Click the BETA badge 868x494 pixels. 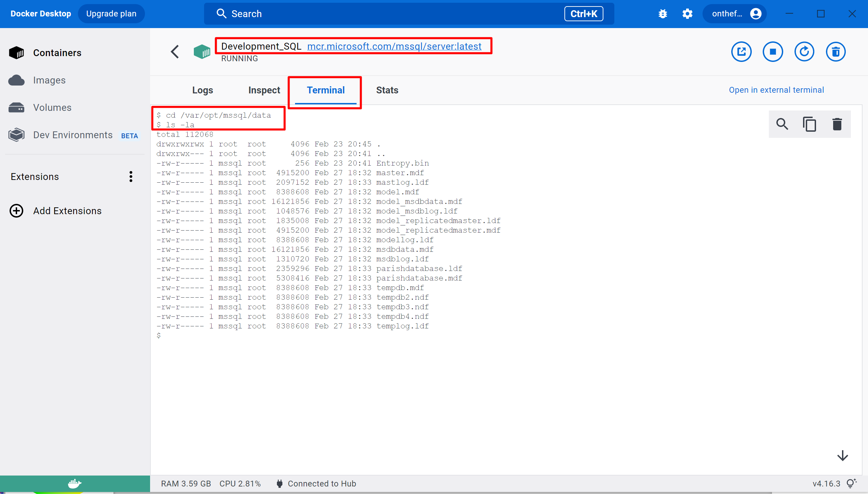130,136
